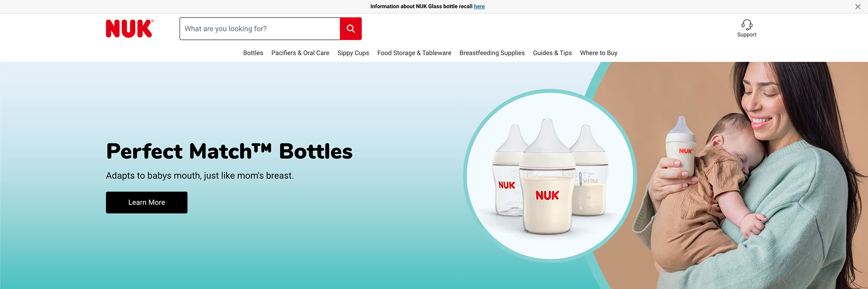Open Support via the headset icon
The image size is (868, 289).
(747, 24)
